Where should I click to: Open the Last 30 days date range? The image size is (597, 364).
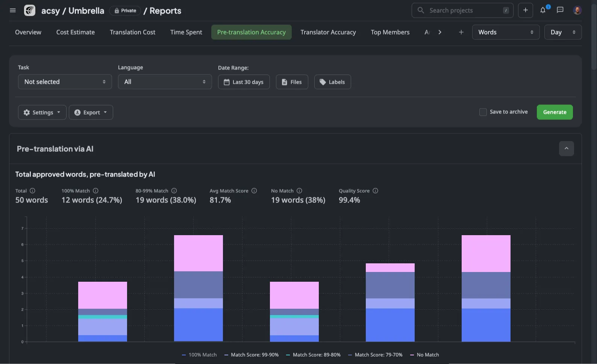tap(244, 82)
